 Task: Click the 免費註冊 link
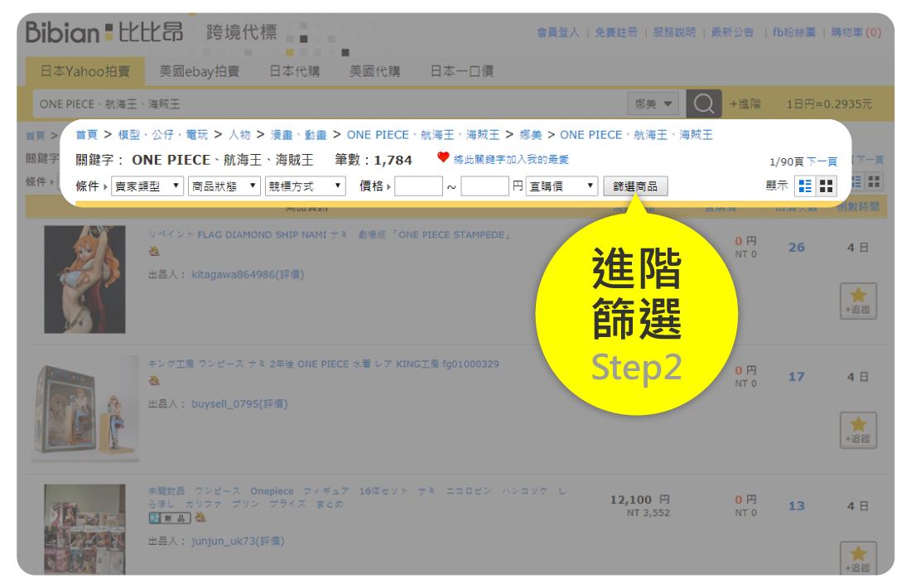click(616, 32)
